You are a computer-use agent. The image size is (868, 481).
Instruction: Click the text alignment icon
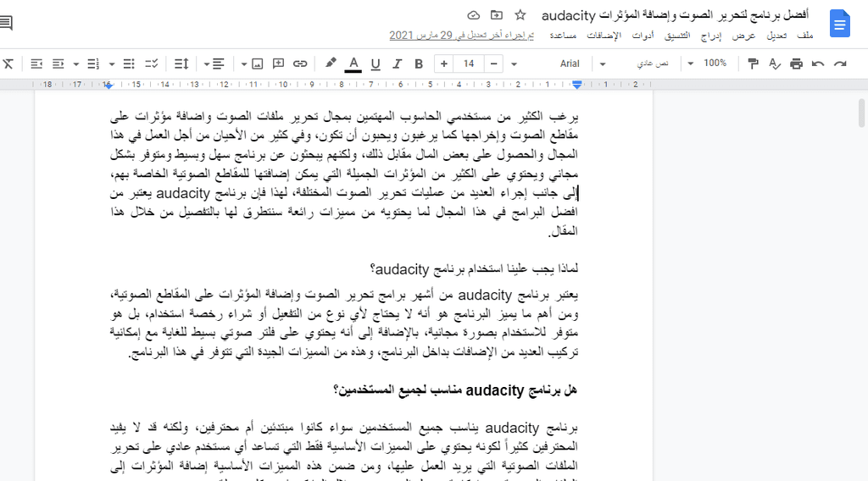click(219, 64)
